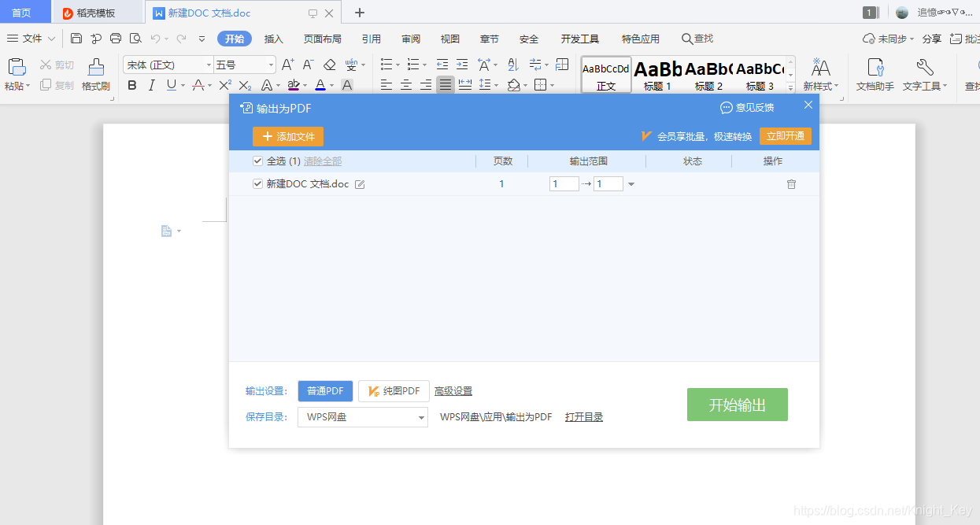Toggle bold formatting
Viewport: 980px width, 525px height.
132,85
